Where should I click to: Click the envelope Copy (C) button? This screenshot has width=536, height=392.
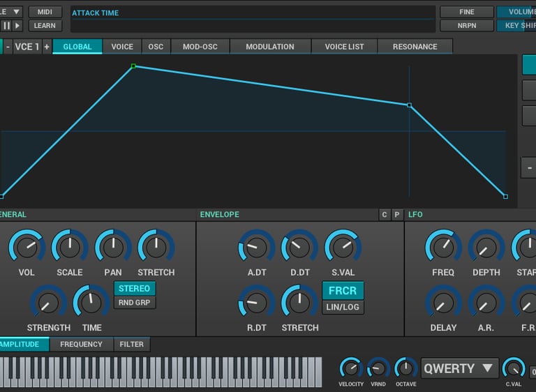pos(385,215)
